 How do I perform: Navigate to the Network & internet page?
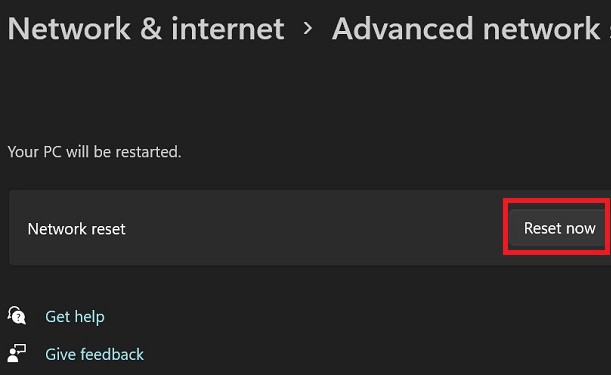tap(146, 28)
